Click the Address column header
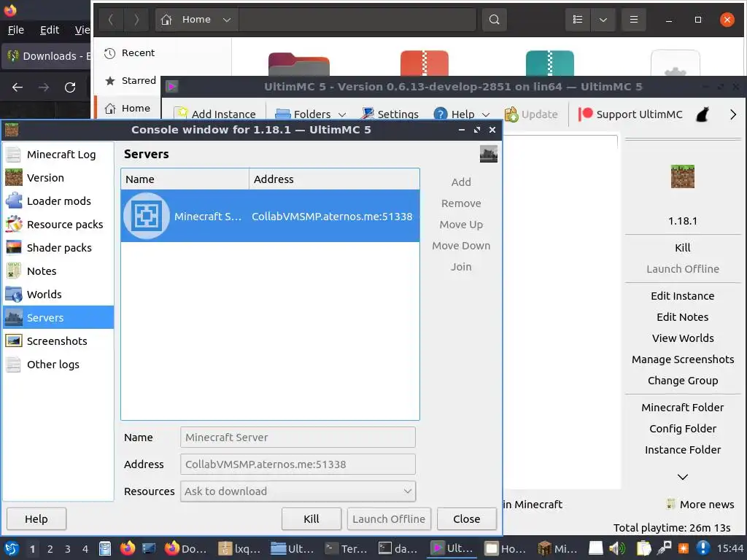Image resolution: width=747 pixels, height=560 pixels. click(x=334, y=179)
